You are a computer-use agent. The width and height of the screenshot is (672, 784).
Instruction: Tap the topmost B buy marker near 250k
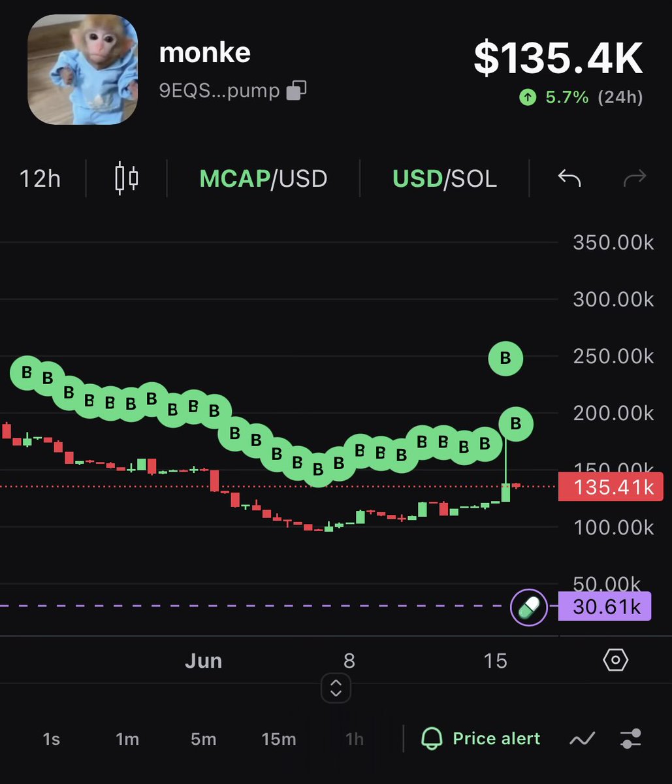coord(505,358)
